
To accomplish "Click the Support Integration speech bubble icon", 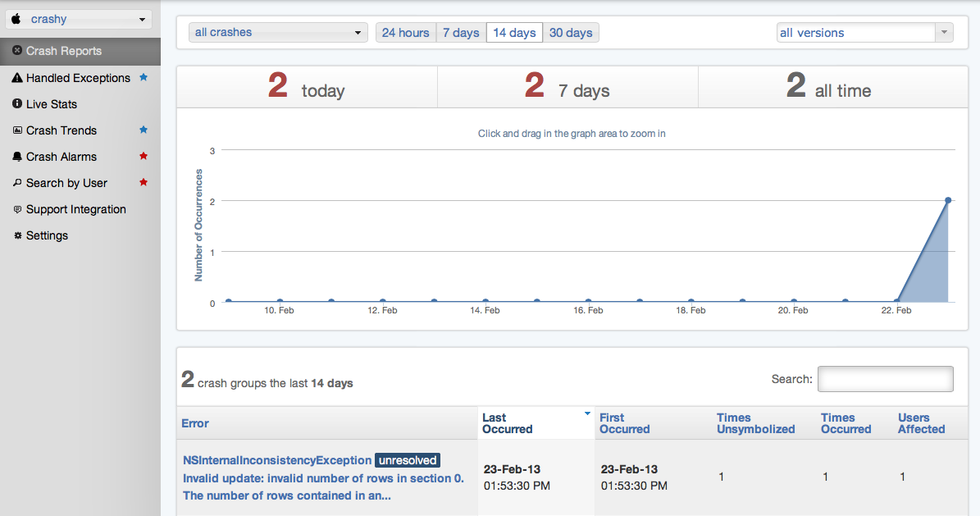I will tap(17, 209).
